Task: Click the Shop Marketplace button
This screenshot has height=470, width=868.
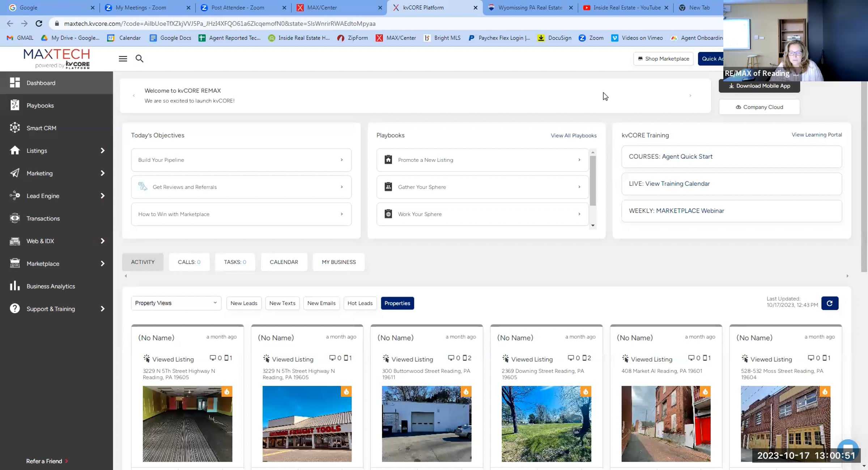Action: click(x=663, y=59)
